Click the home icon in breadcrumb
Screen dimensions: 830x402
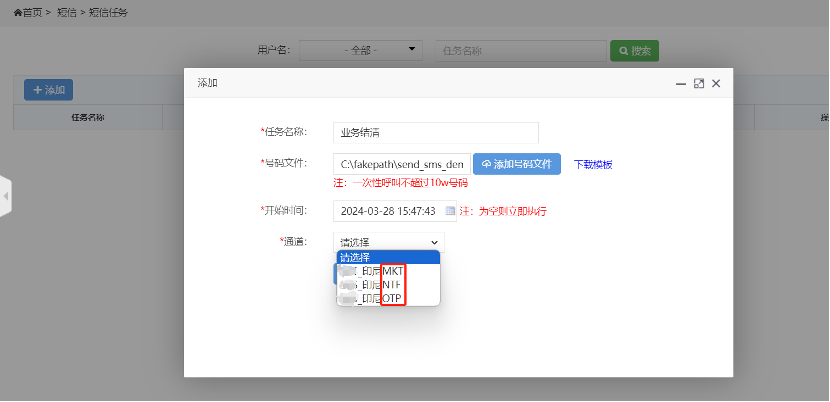coord(17,12)
